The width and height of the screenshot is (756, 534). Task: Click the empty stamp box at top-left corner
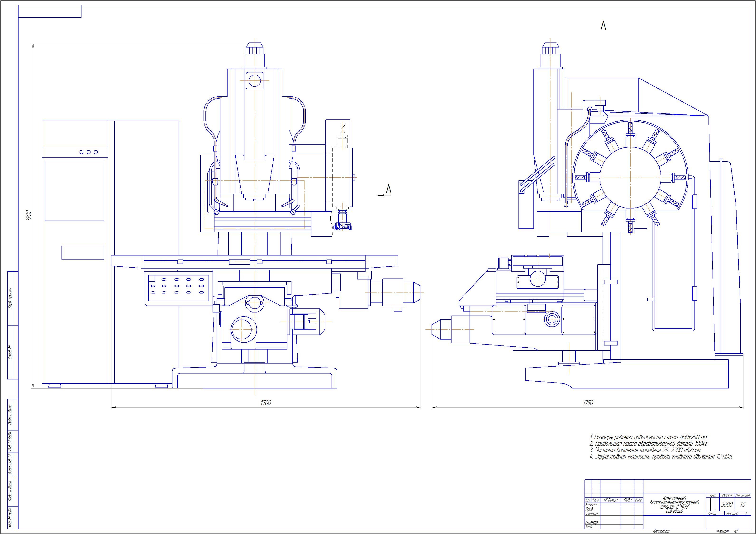pyautogui.click(x=50, y=12)
